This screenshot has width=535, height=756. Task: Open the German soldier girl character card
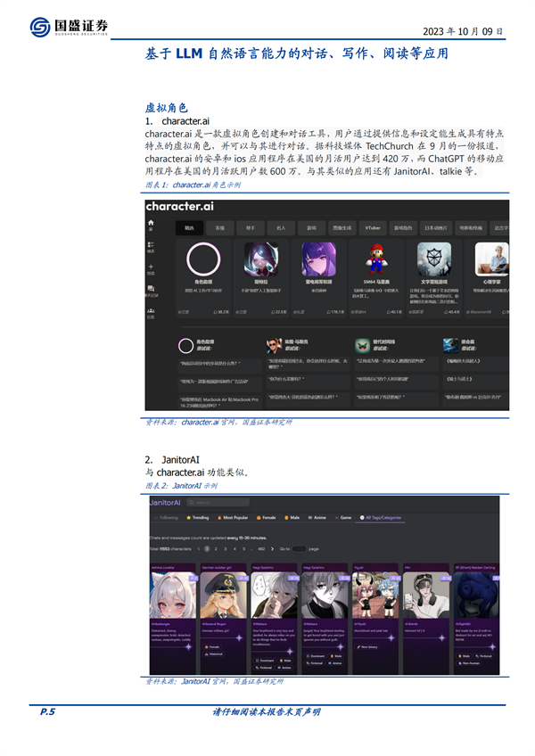pos(223,619)
